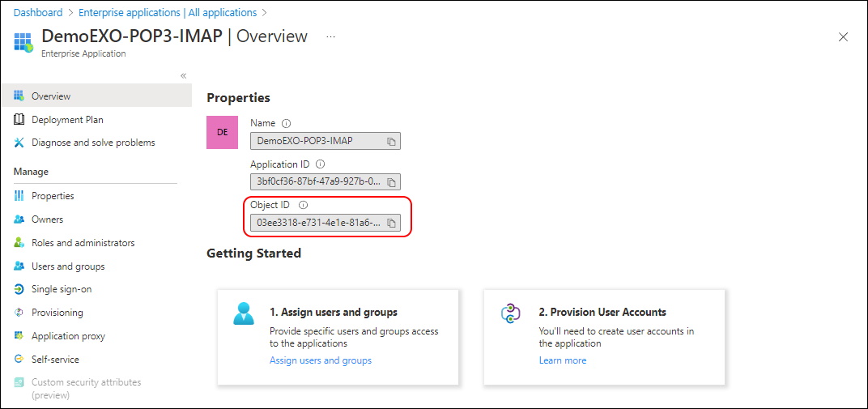This screenshot has width=868, height=409.
Task: Go to Enterprise applications breadcrumb
Action: tap(168, 12)
